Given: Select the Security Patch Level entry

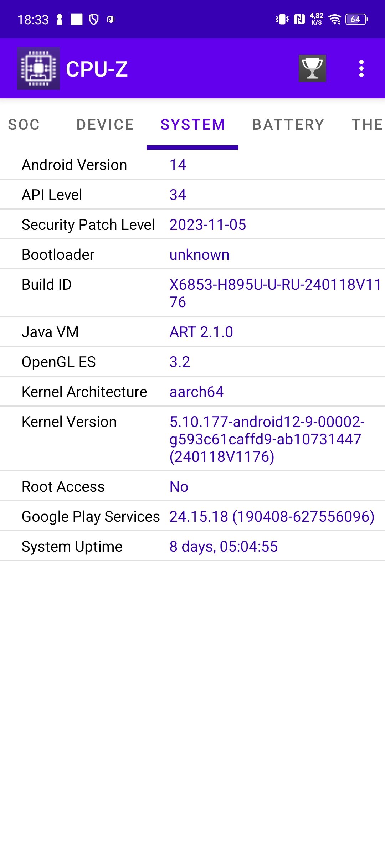Looking at the screenshot, I should coord(192,225).
